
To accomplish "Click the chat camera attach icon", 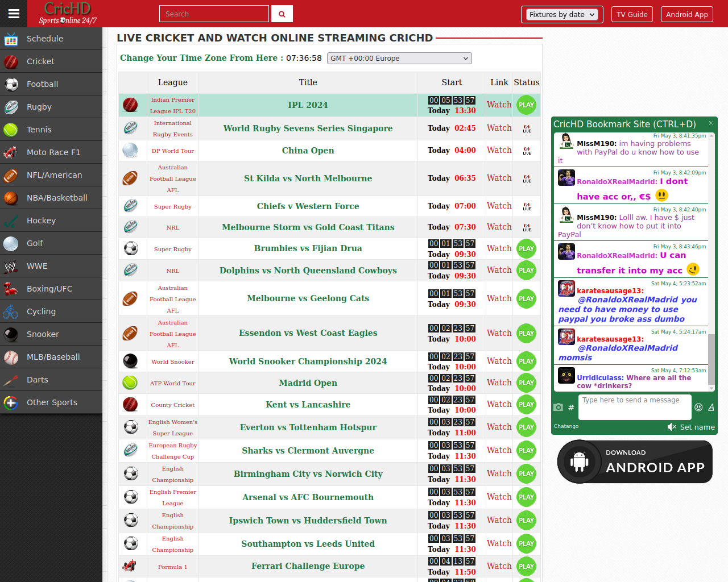I will point(559,407).
